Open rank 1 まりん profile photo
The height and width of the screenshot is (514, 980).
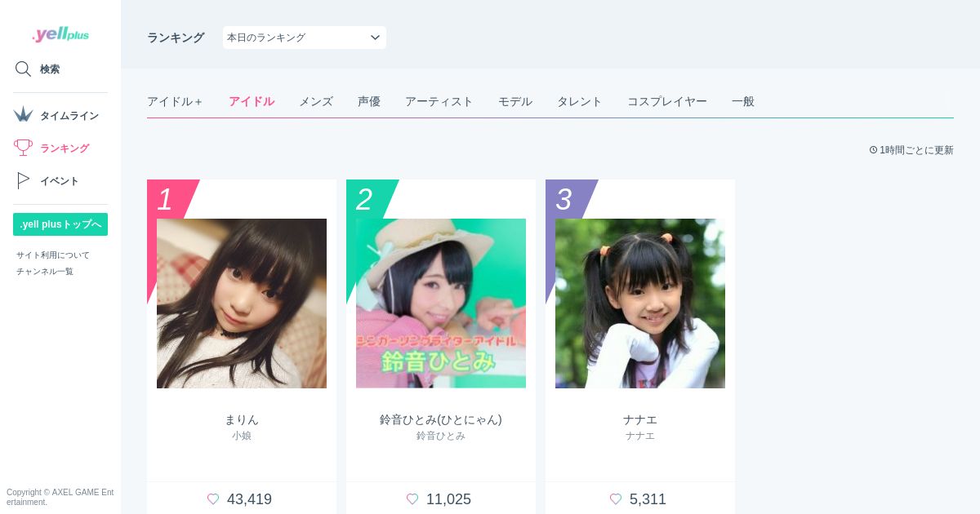[242, 304]
